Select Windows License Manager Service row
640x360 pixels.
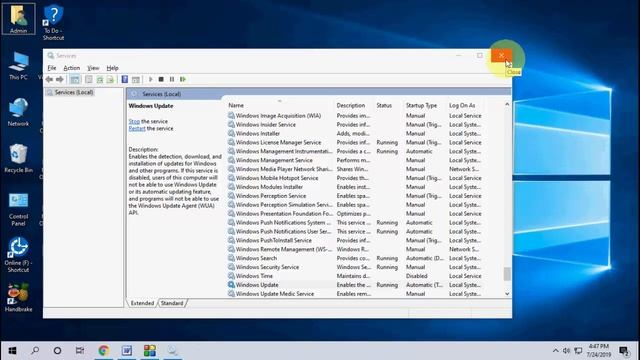pyautogui.click(x=355, y=142)
